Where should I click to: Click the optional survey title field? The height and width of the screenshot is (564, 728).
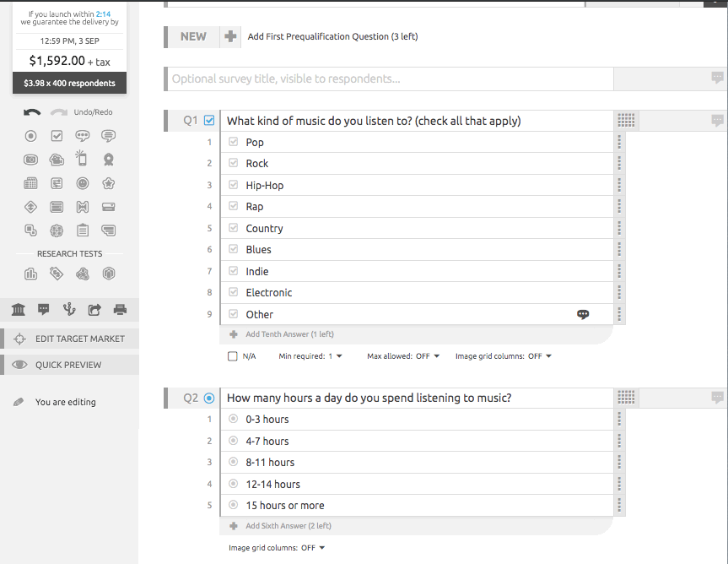coord(390,79)
